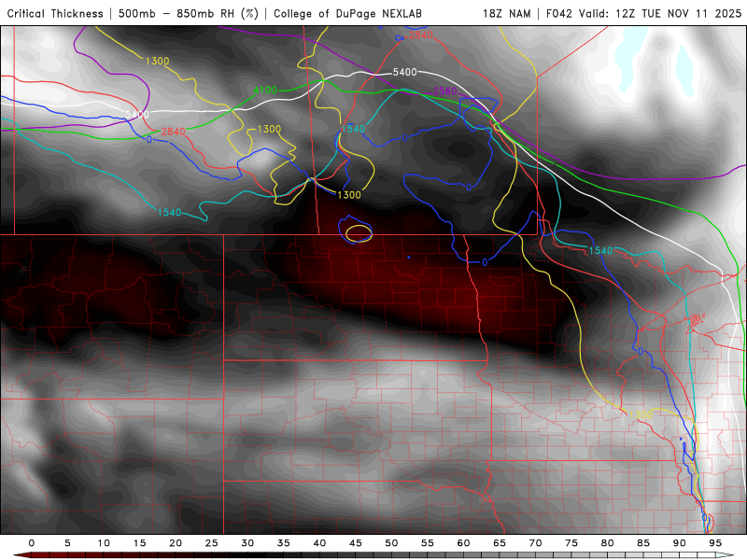Click the red "2840" label at the map's top edge
Viewport: 747px width, 560px height.
[x=421, y=35]
